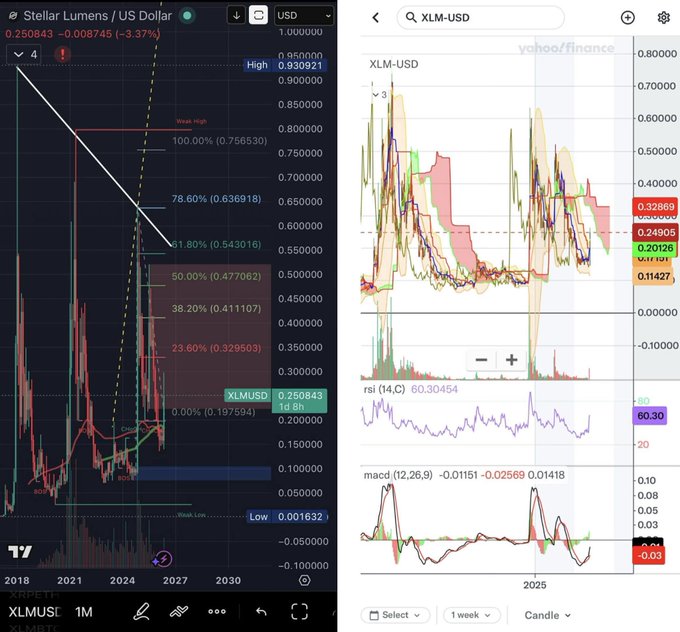The height and width of the screenshot is (632, 680).
Task: Click the download arrow icon beside the USD selector
Action: coord(236,16)
